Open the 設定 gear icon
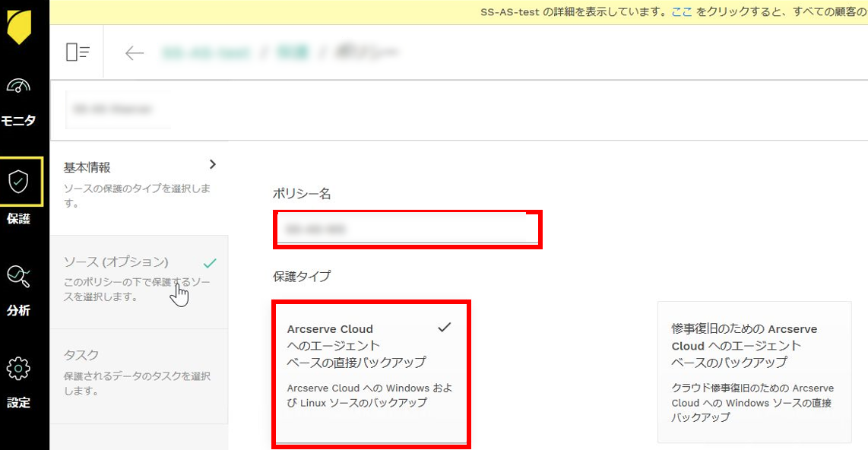The height and width of the screenshot is (450, 868). (x=18, y=369)
